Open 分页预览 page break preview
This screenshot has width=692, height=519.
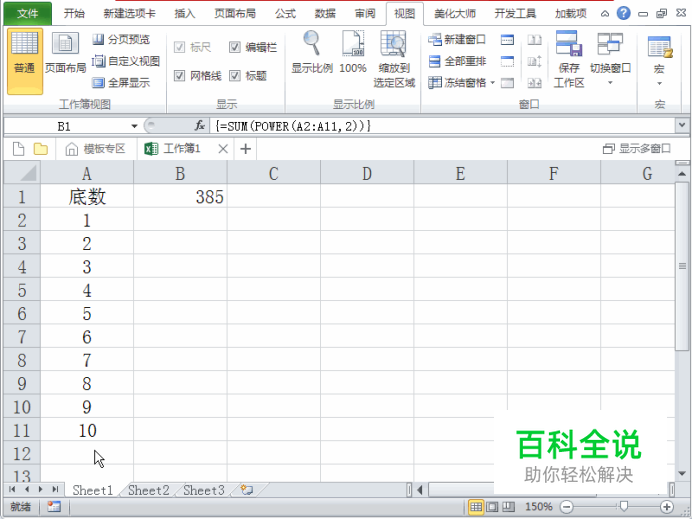click(121, 40)
